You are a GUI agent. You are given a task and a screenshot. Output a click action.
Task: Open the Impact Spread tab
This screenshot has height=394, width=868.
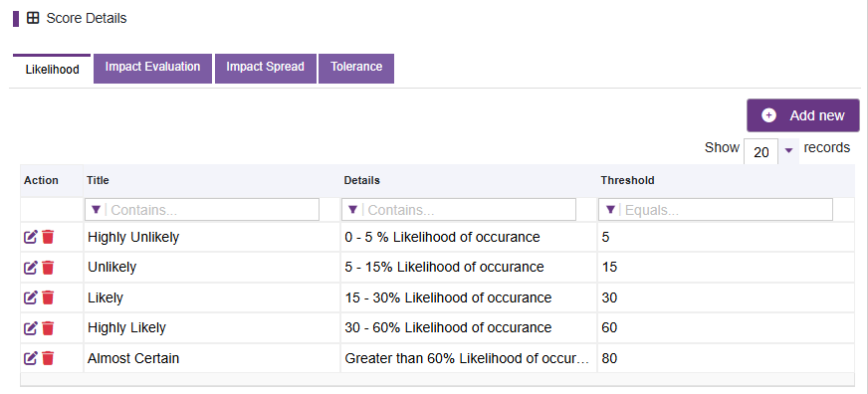(x=265, y=69)
